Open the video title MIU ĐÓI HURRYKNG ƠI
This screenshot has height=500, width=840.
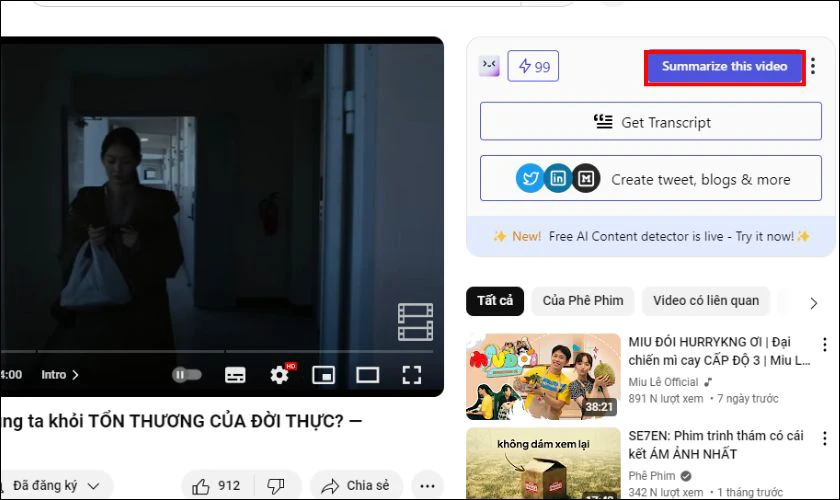[719, 351]
